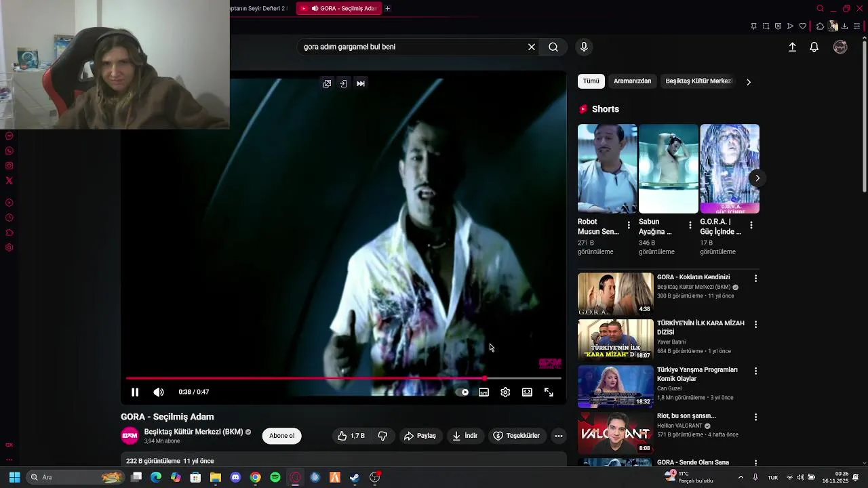Dislike the video with thumbs down

(x=382, y=436)
